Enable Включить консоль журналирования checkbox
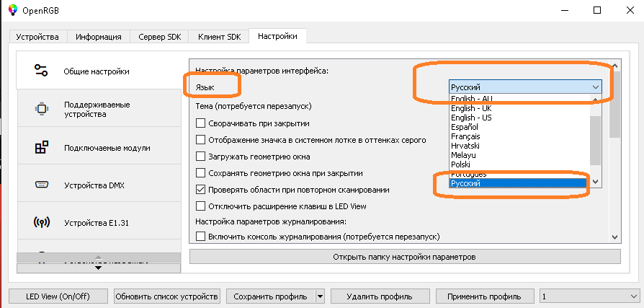The image size is (644, 308). (200, 237)
